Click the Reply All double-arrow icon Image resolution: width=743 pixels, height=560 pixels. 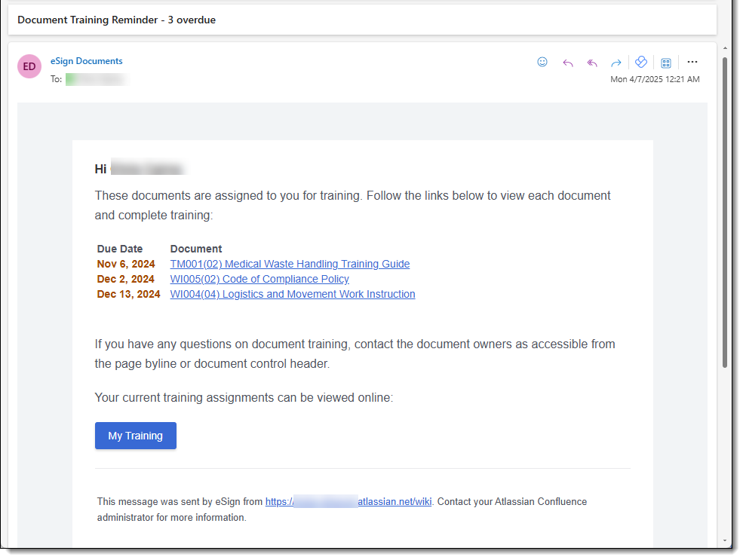pyautogui.click(x=592, y=63)
